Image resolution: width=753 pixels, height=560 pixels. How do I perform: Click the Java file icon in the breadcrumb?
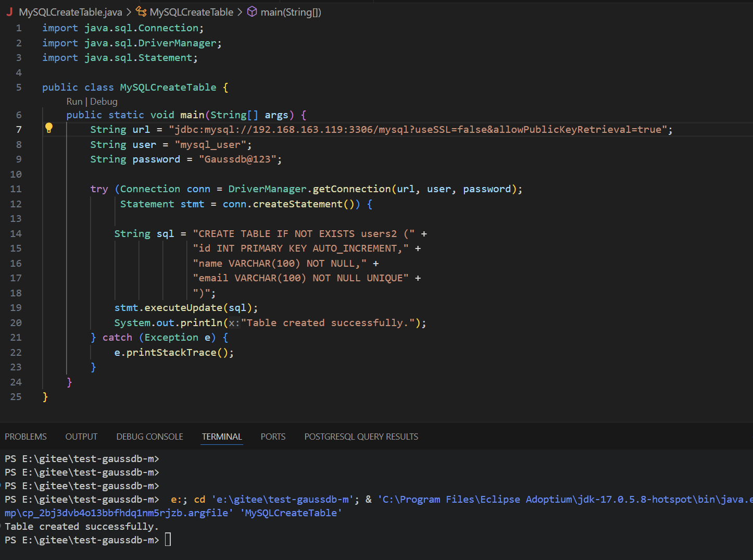click(x=9, y=11)
